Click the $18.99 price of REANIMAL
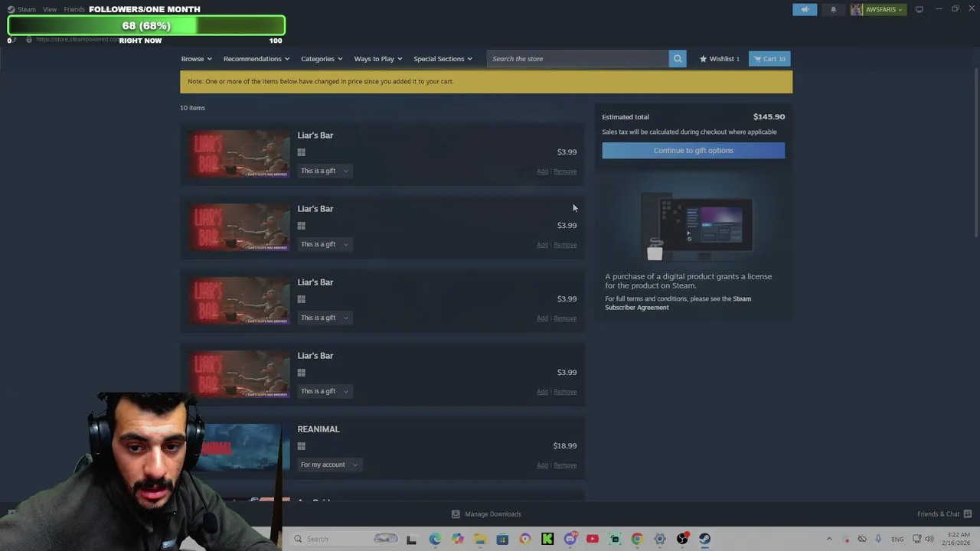Viewport: 980px width, 551px height. click(x=565, y=446)
